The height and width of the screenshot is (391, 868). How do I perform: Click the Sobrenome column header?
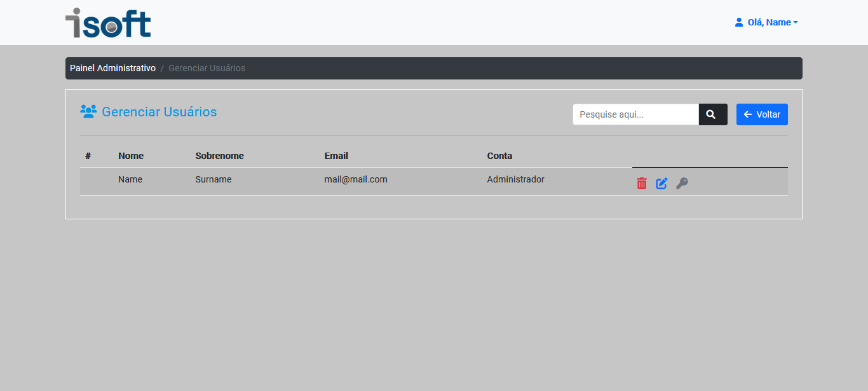point(220,156)
